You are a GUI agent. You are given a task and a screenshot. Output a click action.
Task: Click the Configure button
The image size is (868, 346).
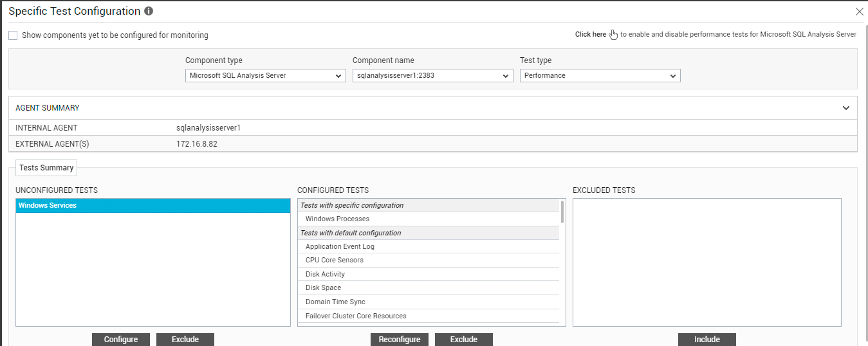121,340
